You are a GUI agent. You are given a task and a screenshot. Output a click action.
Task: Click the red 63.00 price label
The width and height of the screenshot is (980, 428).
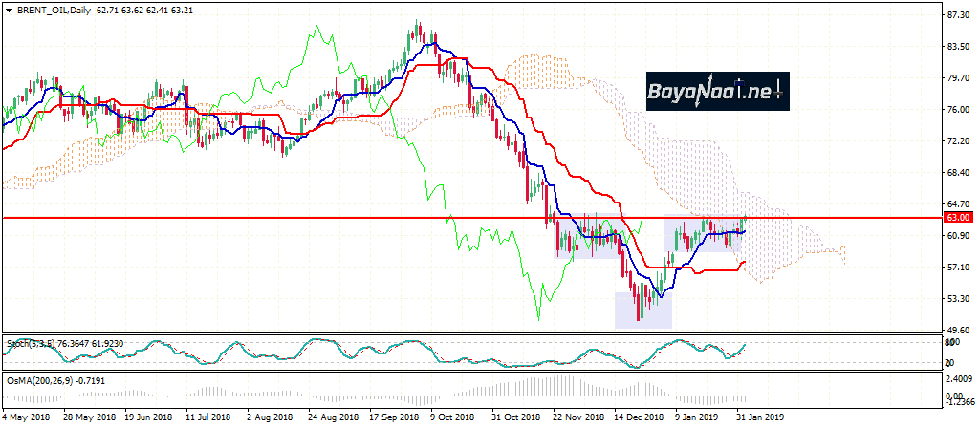pos(957,218)
